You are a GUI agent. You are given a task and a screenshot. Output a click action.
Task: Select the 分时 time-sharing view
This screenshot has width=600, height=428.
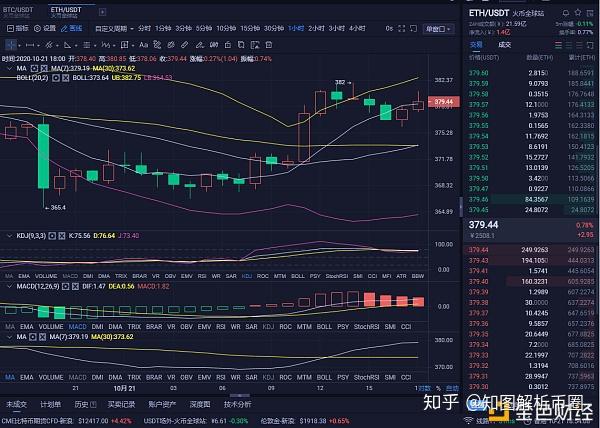coord(144,28)
